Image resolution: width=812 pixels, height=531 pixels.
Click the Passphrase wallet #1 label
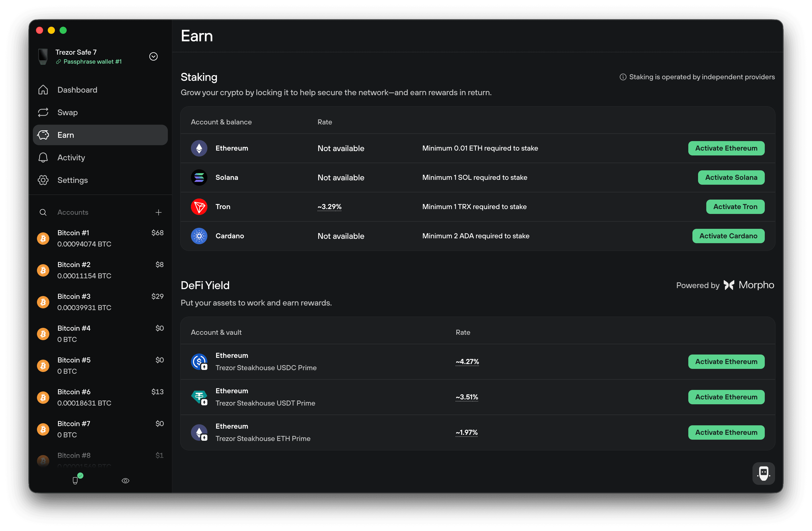point(92,62)
